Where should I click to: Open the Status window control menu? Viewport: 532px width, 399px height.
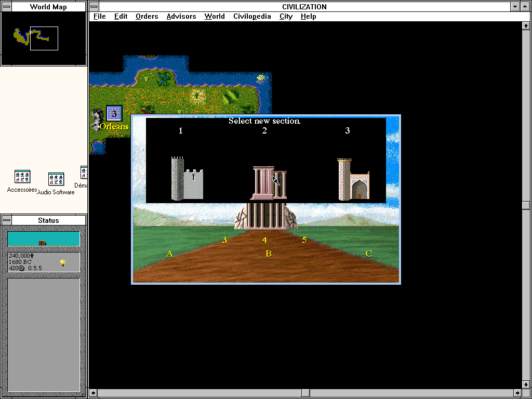6,220
